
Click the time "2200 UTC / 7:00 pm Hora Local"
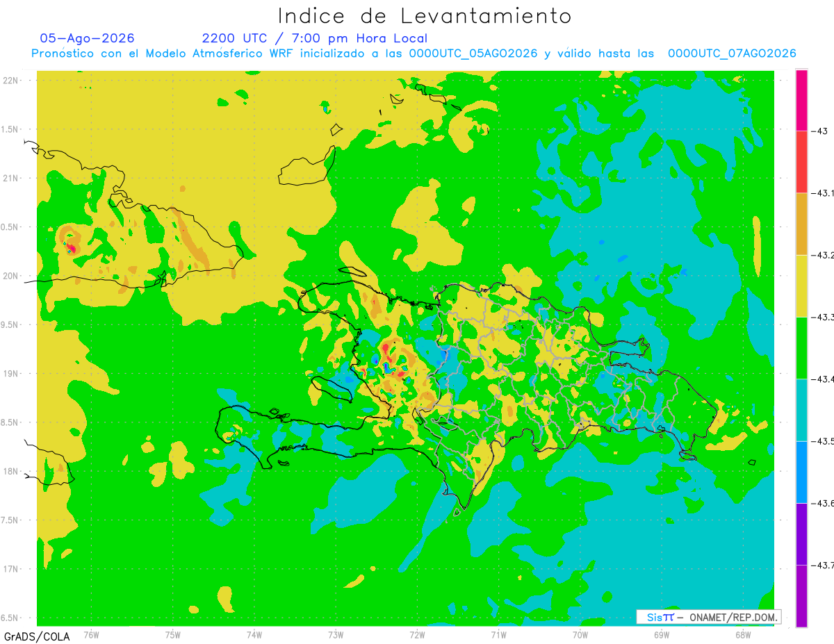click(315, 38)
